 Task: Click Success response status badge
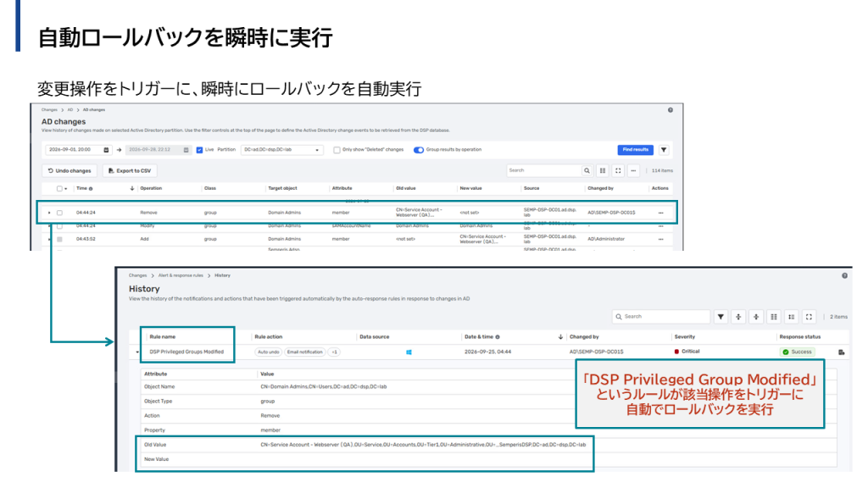coord(797,352)
